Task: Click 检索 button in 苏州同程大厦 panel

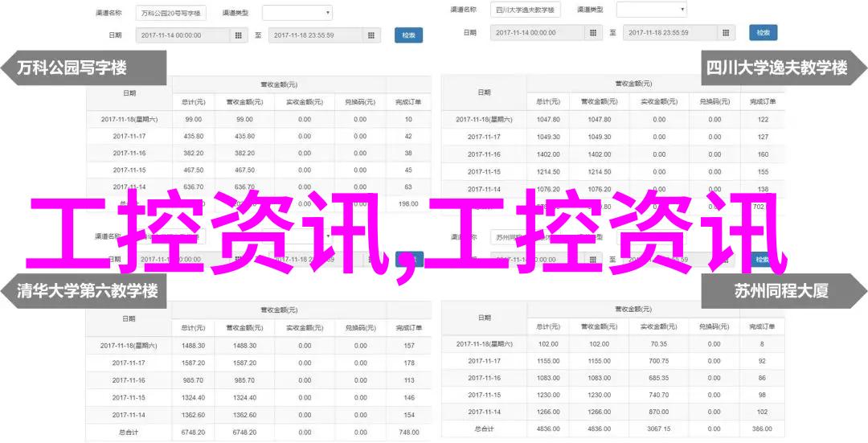Action: pyautogui.click(x=764, y=259)
